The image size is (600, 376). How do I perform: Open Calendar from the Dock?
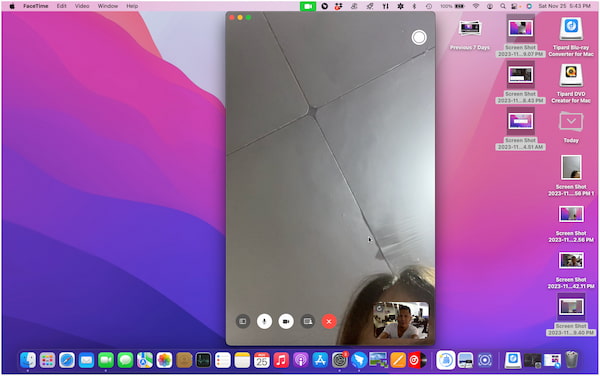coord(262,360)
